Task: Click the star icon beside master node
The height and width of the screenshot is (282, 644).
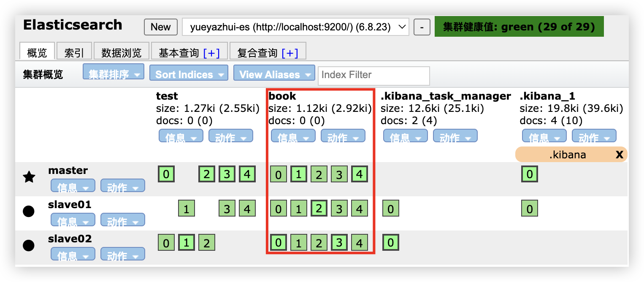Action: (x=29, y=177)
